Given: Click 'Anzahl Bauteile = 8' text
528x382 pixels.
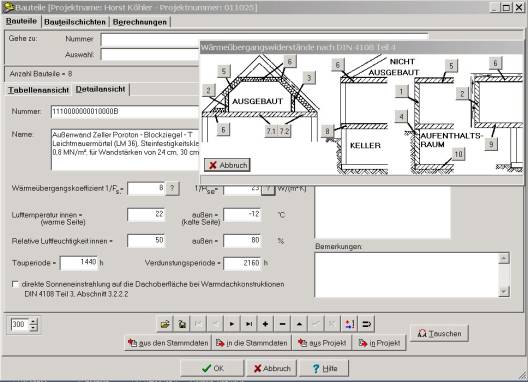Looking at the screenshot, I should pos(41,74).
